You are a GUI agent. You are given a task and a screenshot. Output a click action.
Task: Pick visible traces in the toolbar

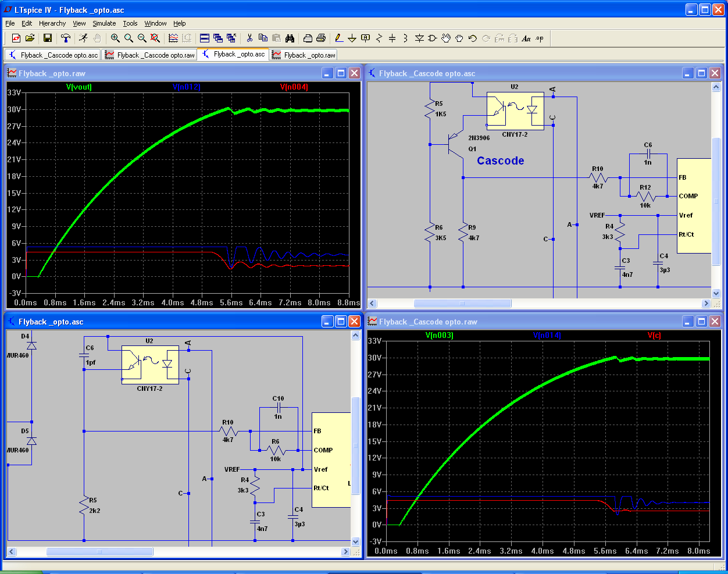click(x=173, y=38)
